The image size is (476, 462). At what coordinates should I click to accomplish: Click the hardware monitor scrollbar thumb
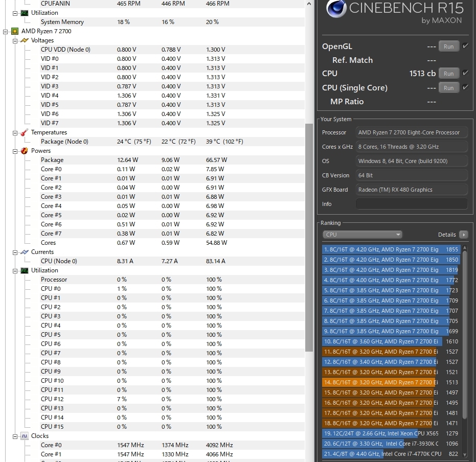point(309,237)
